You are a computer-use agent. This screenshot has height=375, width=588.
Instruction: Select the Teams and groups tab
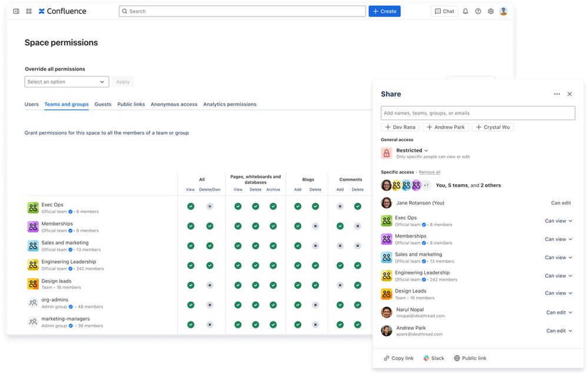click(x=67, y=104)
